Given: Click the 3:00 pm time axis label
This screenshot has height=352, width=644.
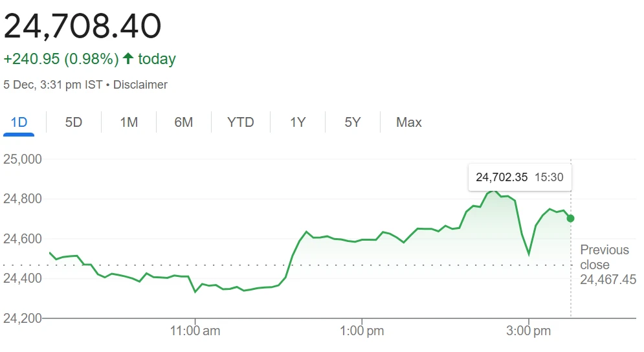Looking at the screenshot, I should click(529, 331).
